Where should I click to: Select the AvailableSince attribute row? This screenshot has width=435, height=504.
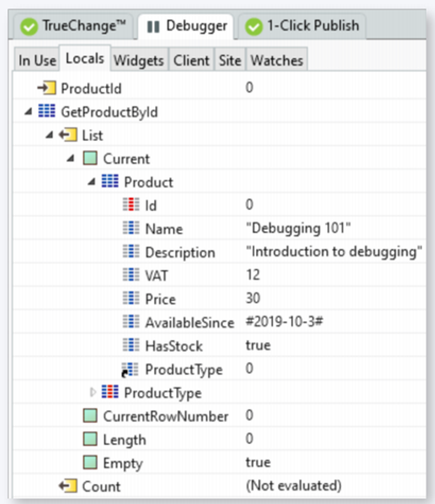(189, 322)
